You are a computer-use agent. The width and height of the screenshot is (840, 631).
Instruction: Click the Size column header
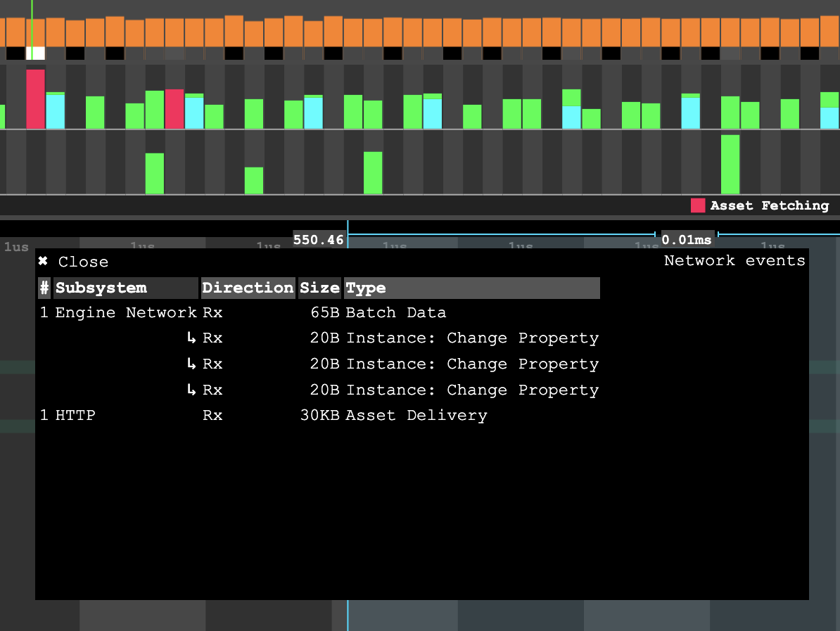[319, 288]
